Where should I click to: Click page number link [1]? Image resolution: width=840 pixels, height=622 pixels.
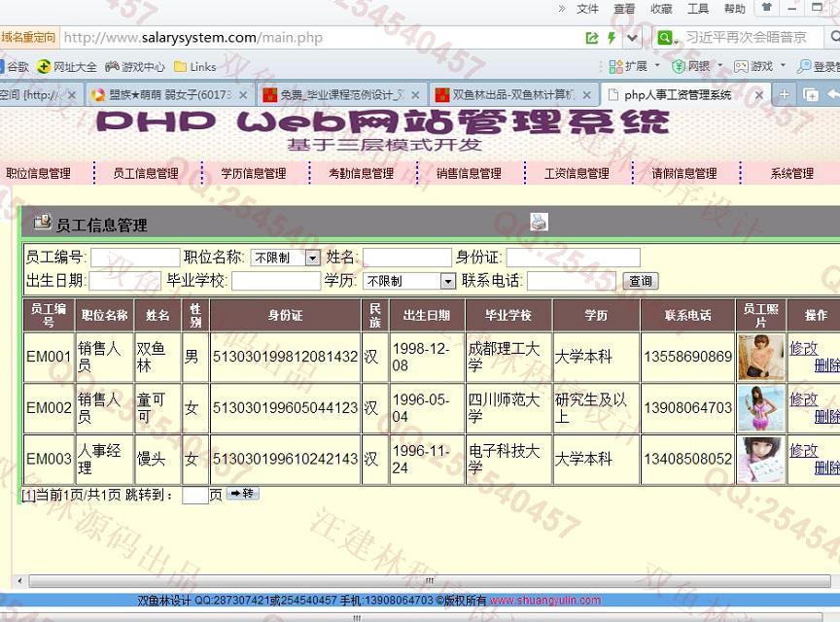28,495
